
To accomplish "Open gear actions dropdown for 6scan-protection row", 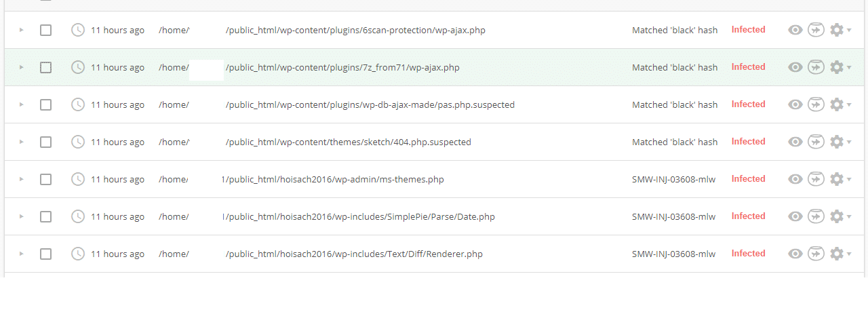I will pyautogui.click(x=840, y=30).
